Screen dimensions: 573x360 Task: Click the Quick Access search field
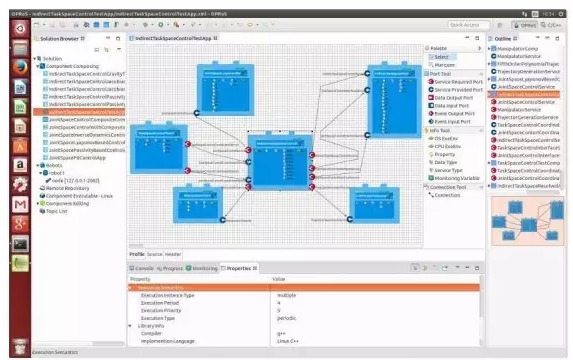(x=468, y=25)
